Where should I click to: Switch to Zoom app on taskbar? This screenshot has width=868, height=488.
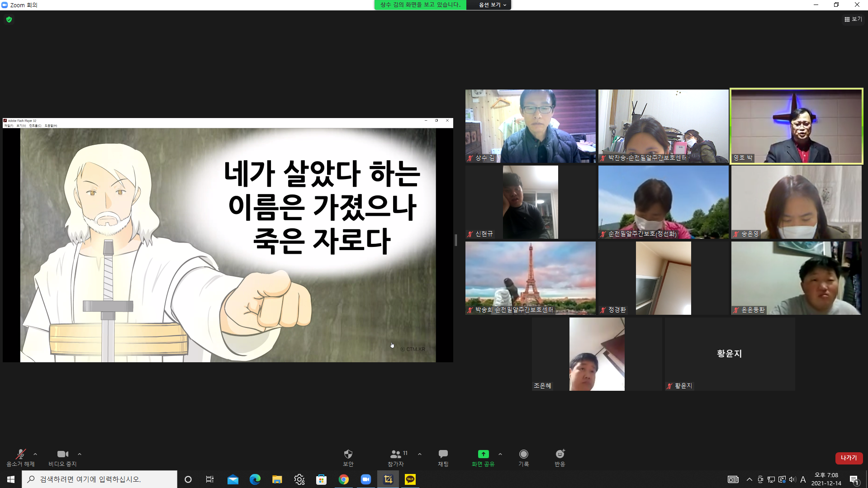pos(366,479)
